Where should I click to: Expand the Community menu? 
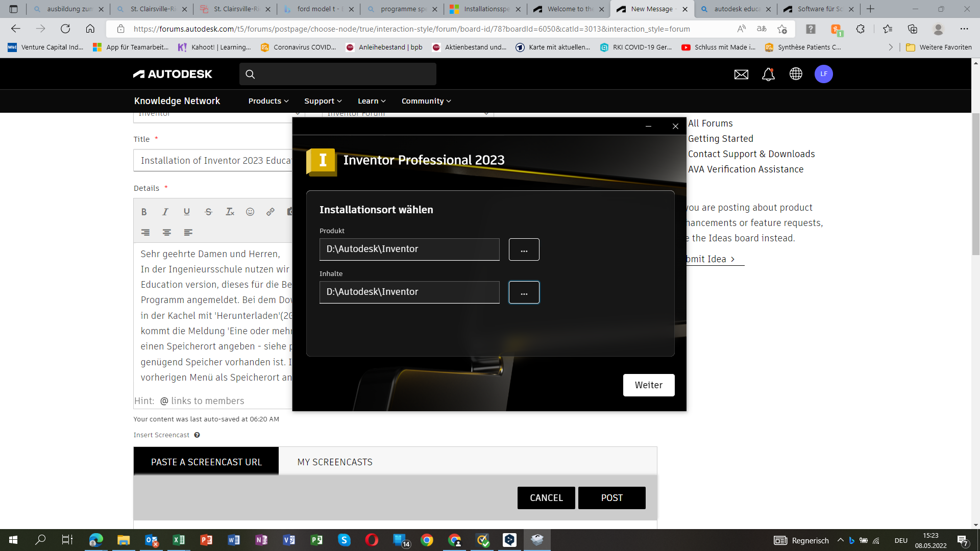click(x=426, y=101)
